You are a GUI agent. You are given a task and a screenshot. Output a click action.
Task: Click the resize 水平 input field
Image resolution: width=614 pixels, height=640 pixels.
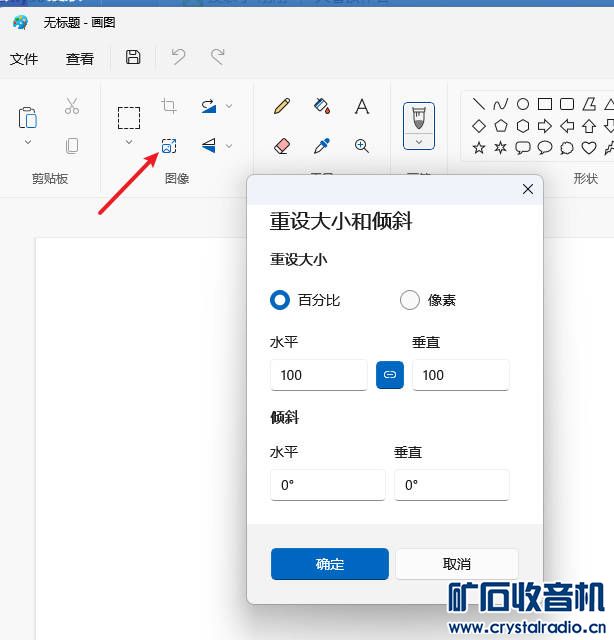(319, 375)
